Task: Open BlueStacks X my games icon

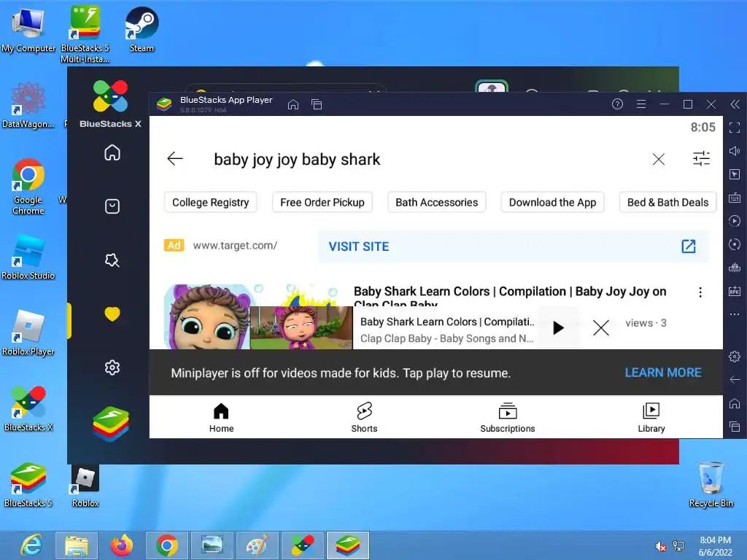Action: click(112, 206)
